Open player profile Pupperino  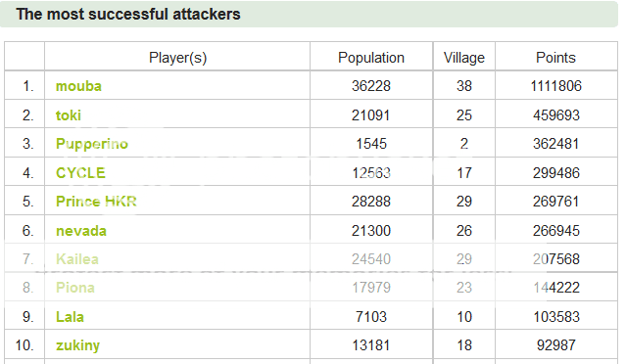[x=92, y=144]
